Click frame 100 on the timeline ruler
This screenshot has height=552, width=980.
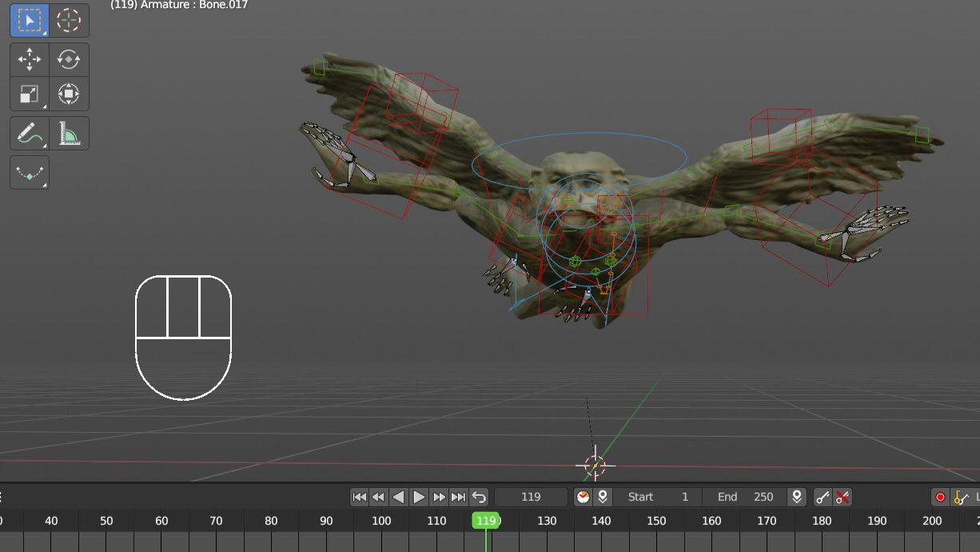381,520
